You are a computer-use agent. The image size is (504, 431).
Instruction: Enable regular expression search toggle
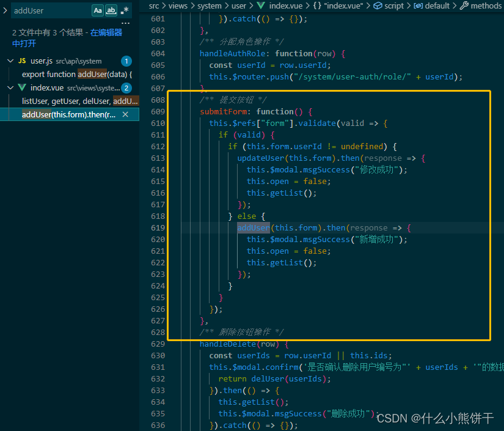[x=125, y=10]
